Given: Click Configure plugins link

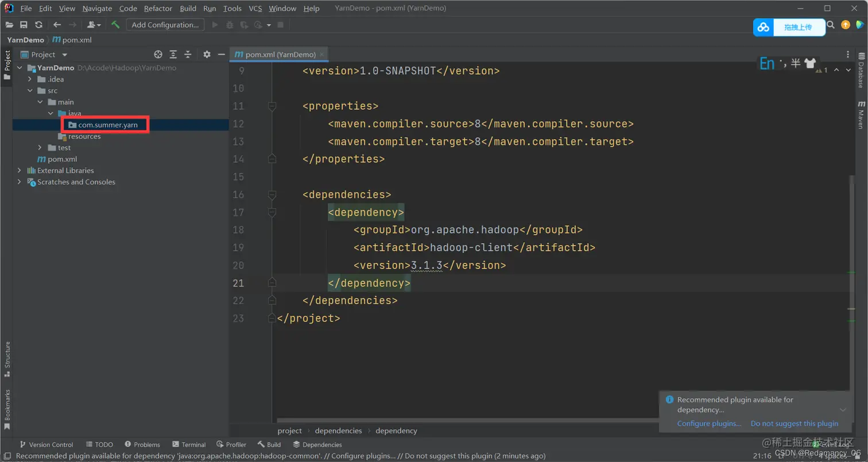Looking at the screenshot, I should [709, 423].
